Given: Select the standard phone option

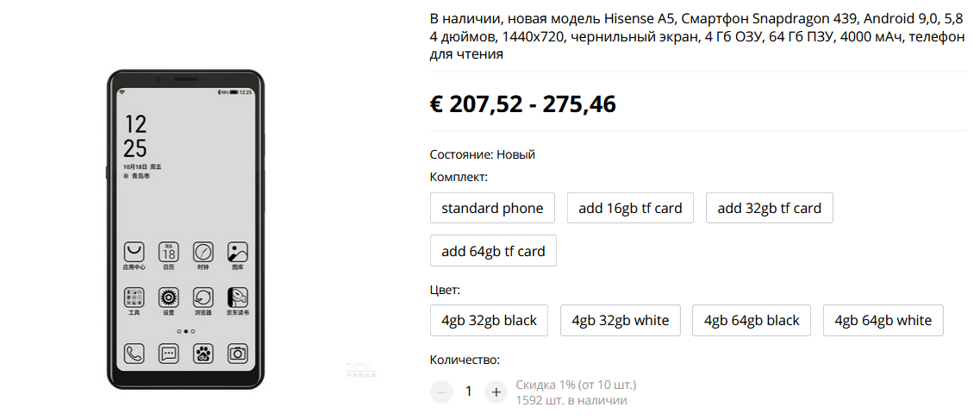Looking at the screenshot, I should point(492,208).
